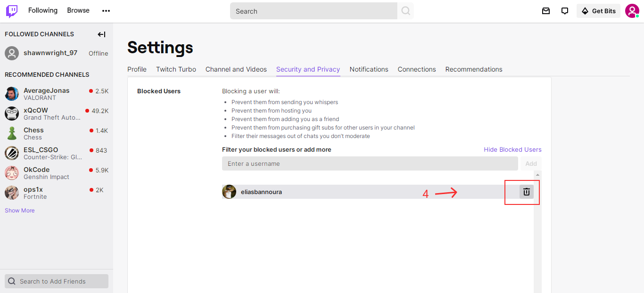Open the whispers chat icon
Image resolution: width=644 pixels, height=293 pixels.
point(565,11)
